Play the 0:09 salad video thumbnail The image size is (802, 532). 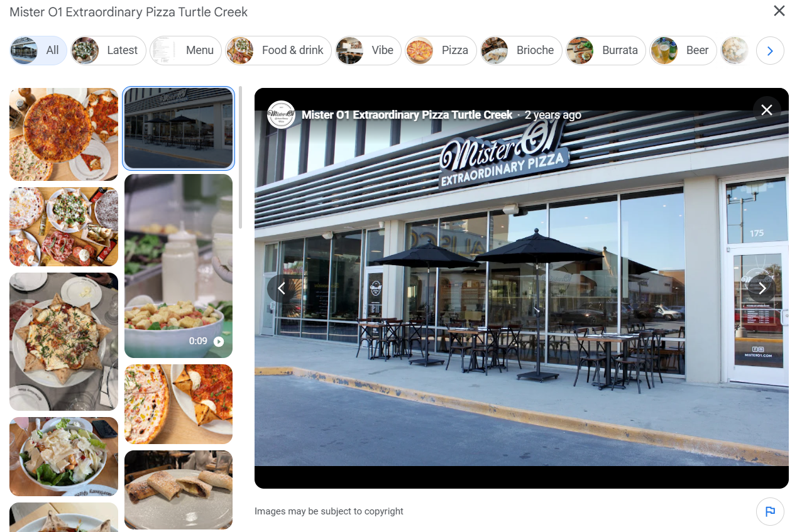179,266
